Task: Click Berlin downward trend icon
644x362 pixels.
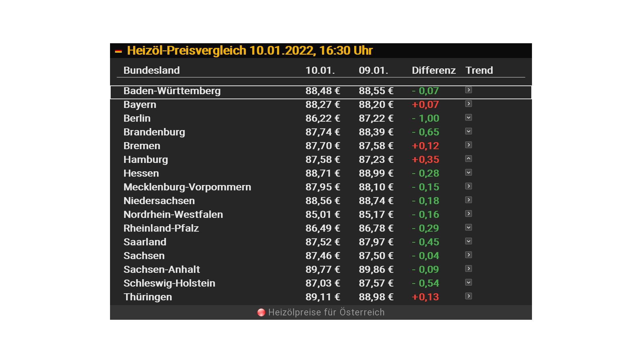Action: pos(469,118)
